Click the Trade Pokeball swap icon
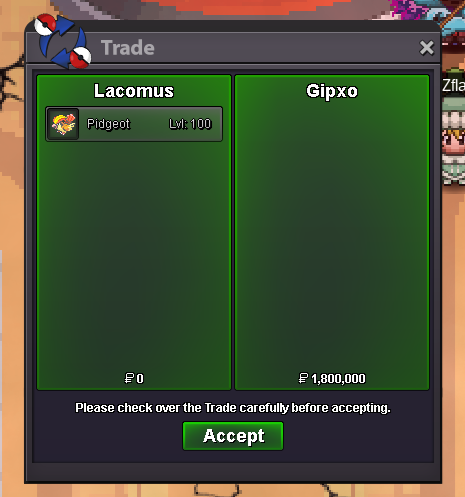This screenshot has width=465, height=497. coord(62,41)
